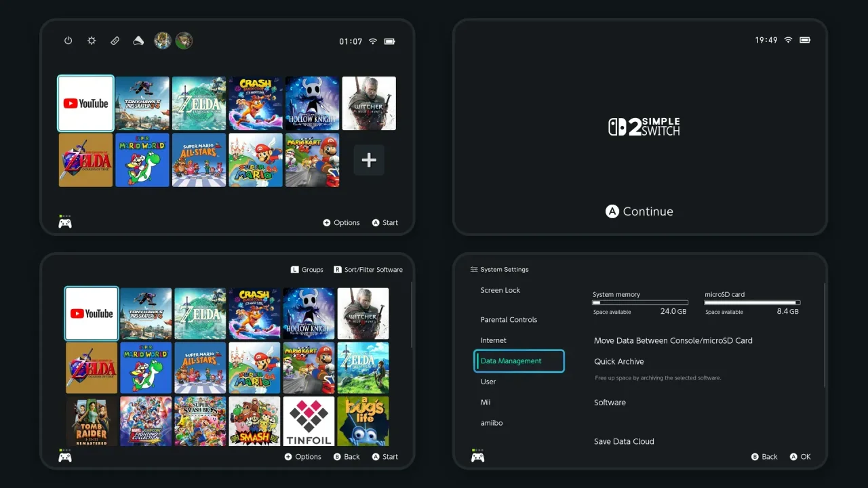The image size is (868, 488).
Task: Open the Tomb Raider Remastered tile
Action: coord(92,421)
